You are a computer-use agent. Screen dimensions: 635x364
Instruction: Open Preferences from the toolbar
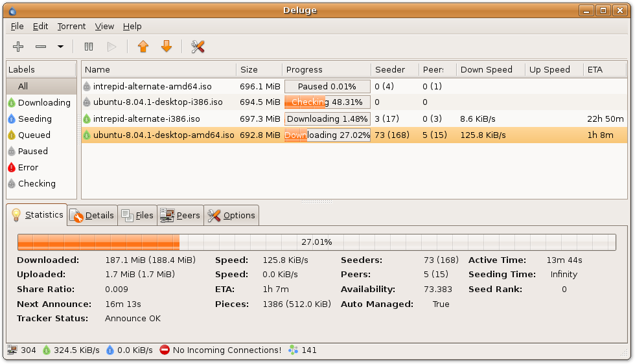(x=198, y=47)
